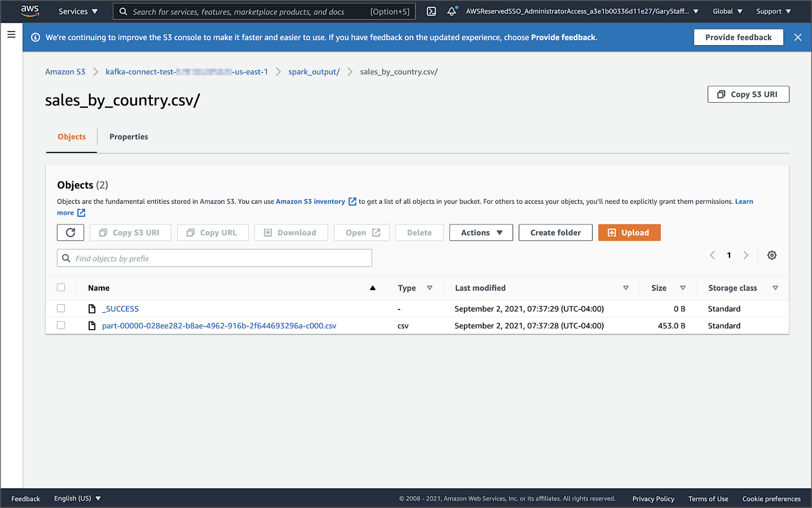Click the Delete button
812x508 pixels.
click(419, 233)
